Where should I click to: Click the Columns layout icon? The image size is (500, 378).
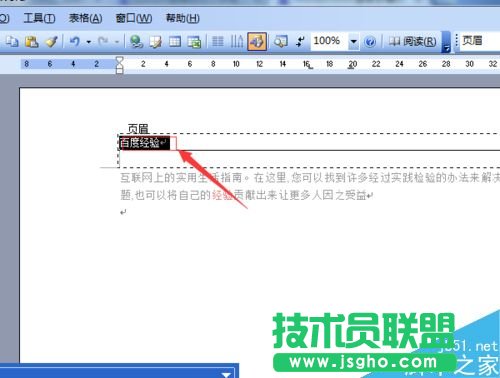click(x=218, y=42)
